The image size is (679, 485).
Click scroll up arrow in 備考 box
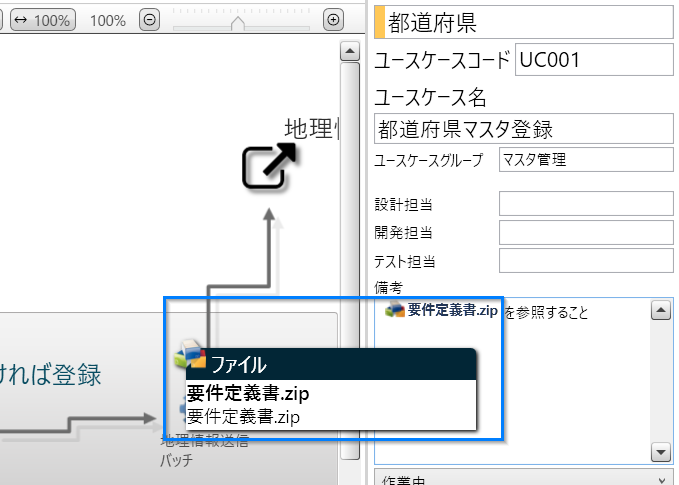(x=660, y=311)
